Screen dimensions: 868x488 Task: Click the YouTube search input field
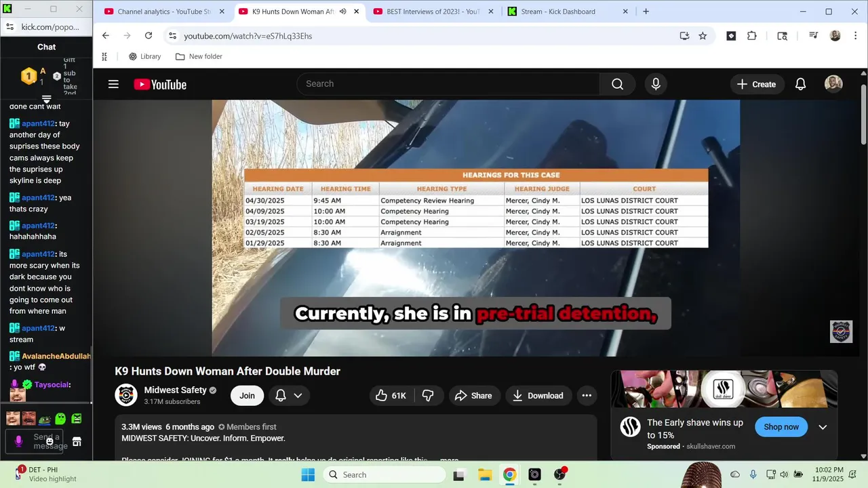(x=448, y=84)
